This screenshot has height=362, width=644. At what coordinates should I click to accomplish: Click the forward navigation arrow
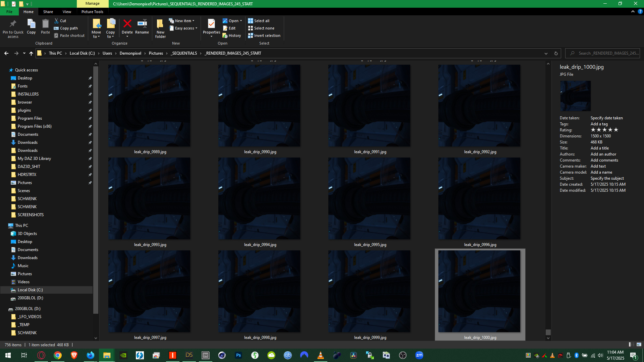pos(16,53)
